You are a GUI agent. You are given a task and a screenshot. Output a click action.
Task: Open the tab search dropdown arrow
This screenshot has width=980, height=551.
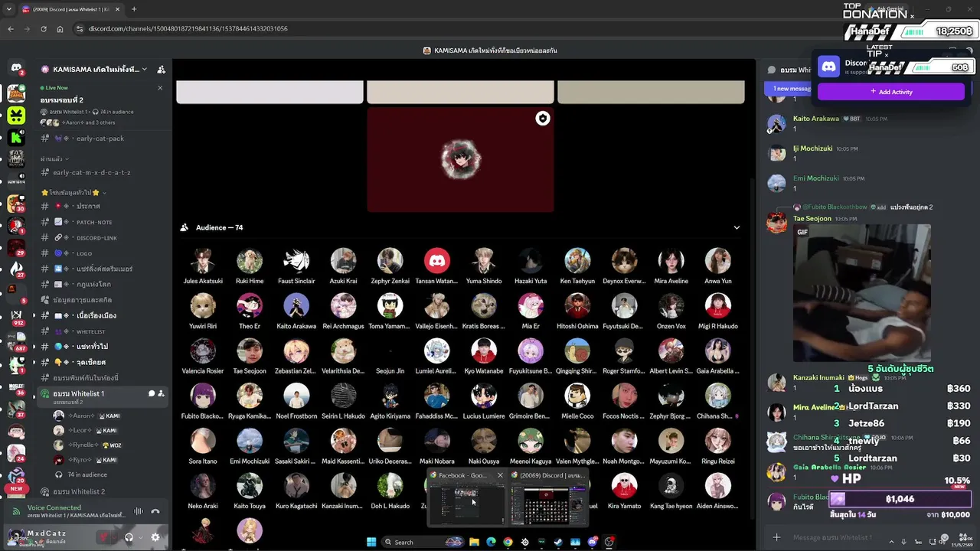pyautogui.click(x=9, y=9)
